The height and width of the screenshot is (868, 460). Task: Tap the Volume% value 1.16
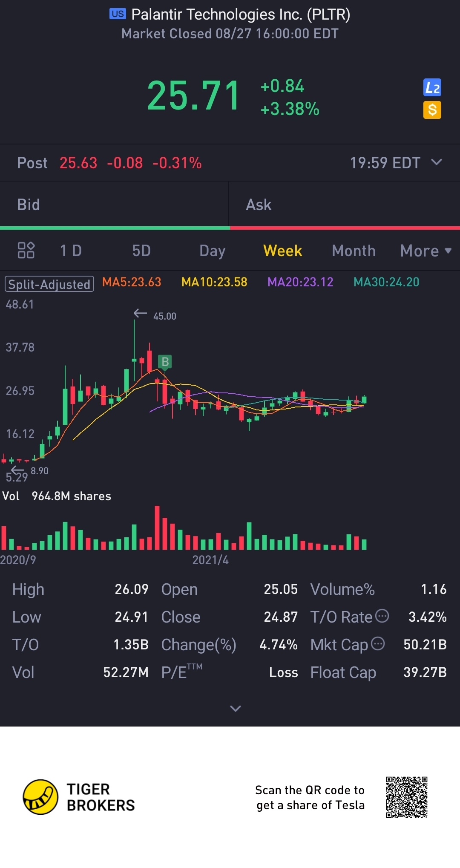click(x=434, y=589)
